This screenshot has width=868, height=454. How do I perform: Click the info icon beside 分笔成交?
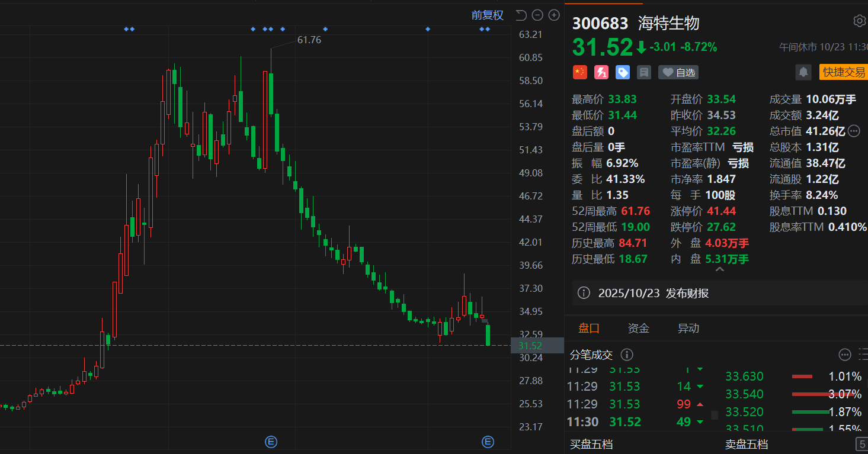coord(626,355)
